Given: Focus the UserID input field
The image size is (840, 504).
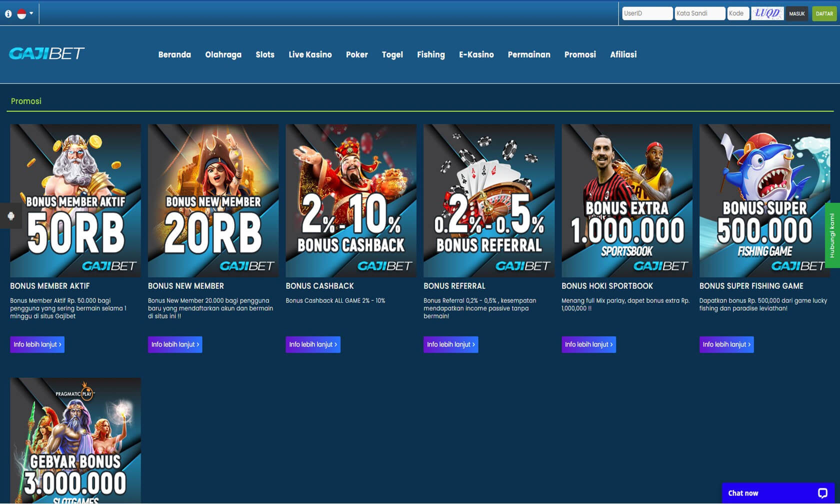Looking at the screenshot, I should [647, 13].
